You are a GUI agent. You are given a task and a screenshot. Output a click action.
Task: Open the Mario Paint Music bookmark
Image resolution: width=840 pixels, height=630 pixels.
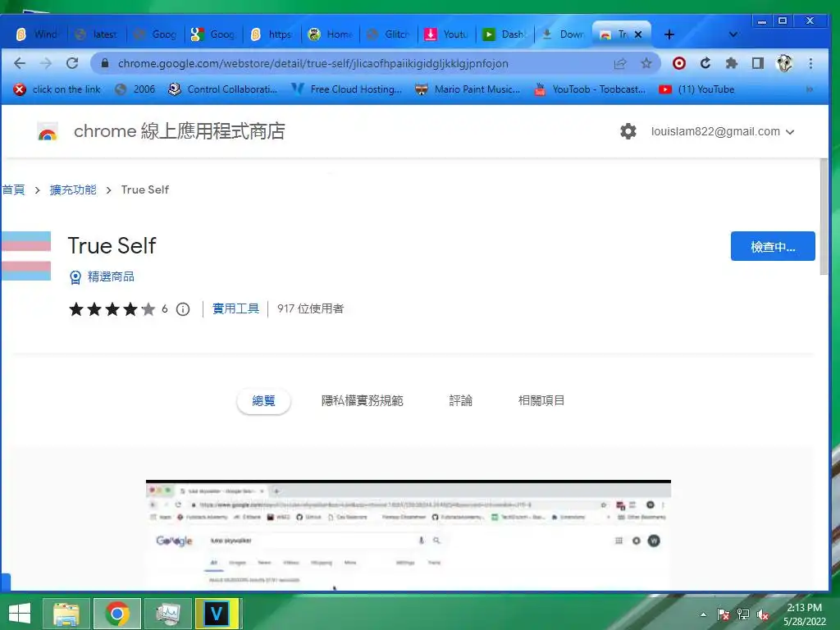pyautogui.click(x=468, y=89)
